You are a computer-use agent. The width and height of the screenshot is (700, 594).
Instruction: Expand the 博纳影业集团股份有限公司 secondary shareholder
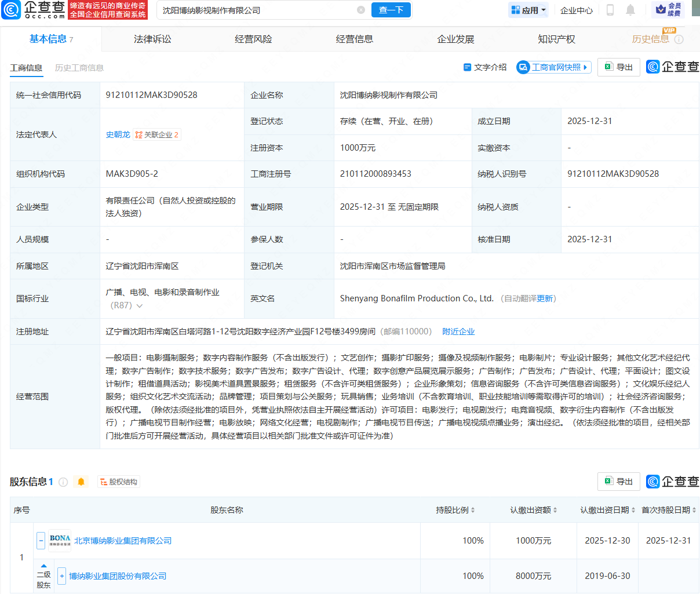pyautogui.click(x=61, y=575)
